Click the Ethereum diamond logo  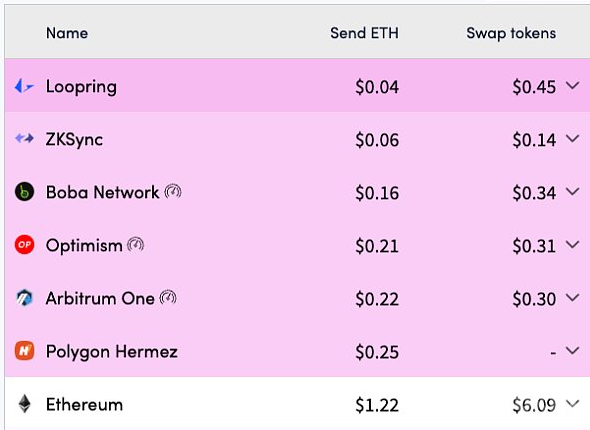coord(24,404)
